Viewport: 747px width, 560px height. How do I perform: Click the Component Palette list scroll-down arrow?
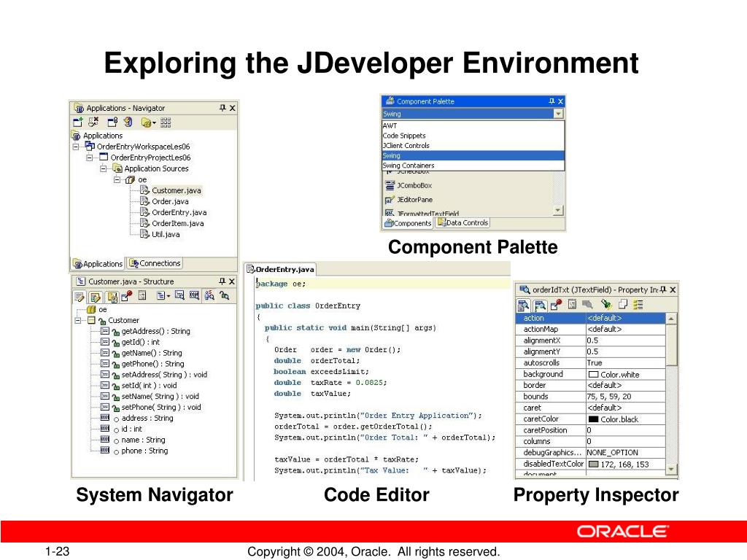[558, 210]
